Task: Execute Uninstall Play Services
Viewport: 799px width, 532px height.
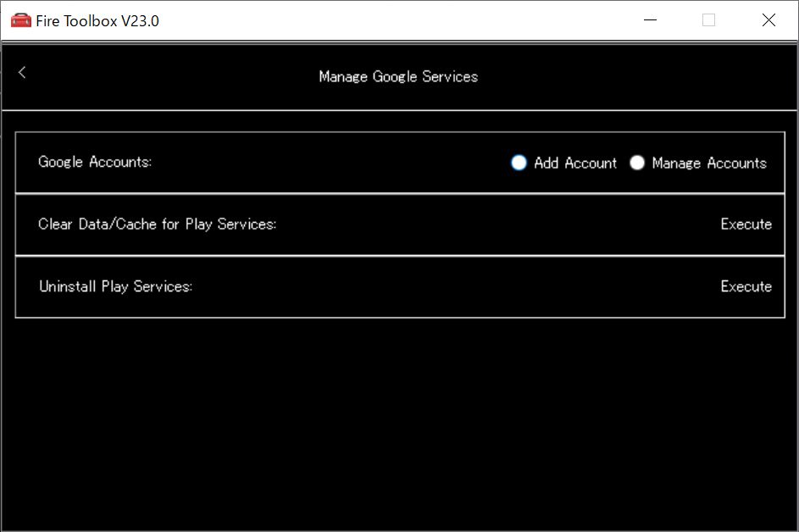Action: [x=746, y=286]
